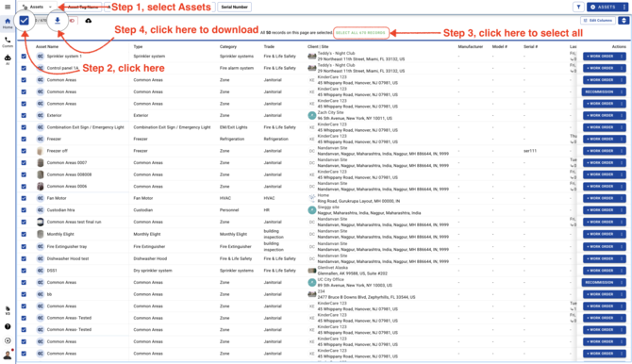
Task: Open Work Order kebab for Fan Motor row
Action: point(621,198)
